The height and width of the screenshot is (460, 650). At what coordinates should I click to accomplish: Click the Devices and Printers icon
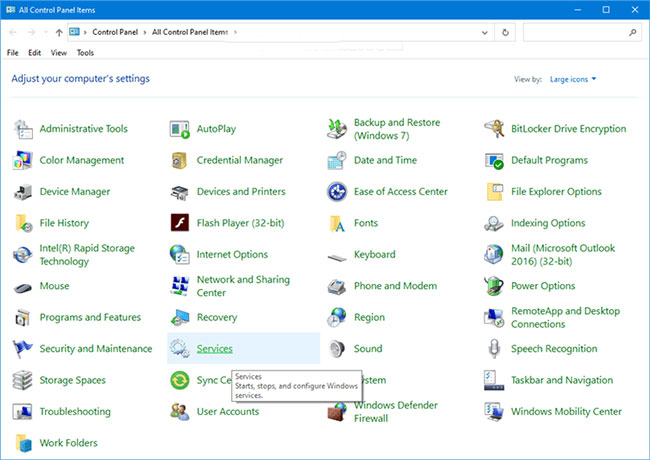pos(180,192)
